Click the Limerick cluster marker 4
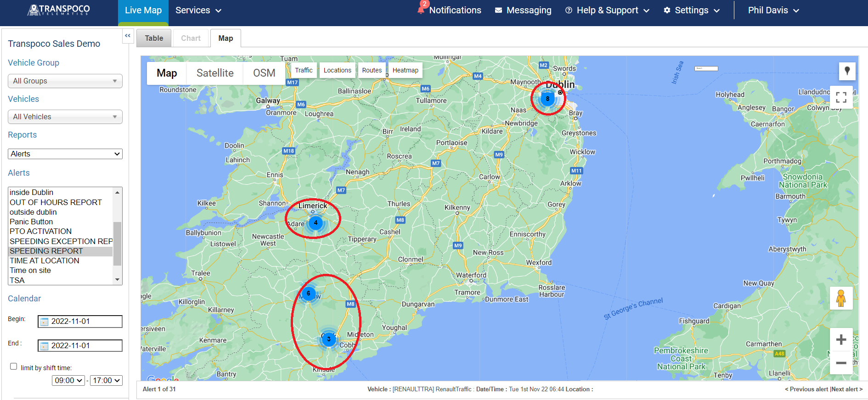This screenshot has height=400, width=868. click(316, 223)
